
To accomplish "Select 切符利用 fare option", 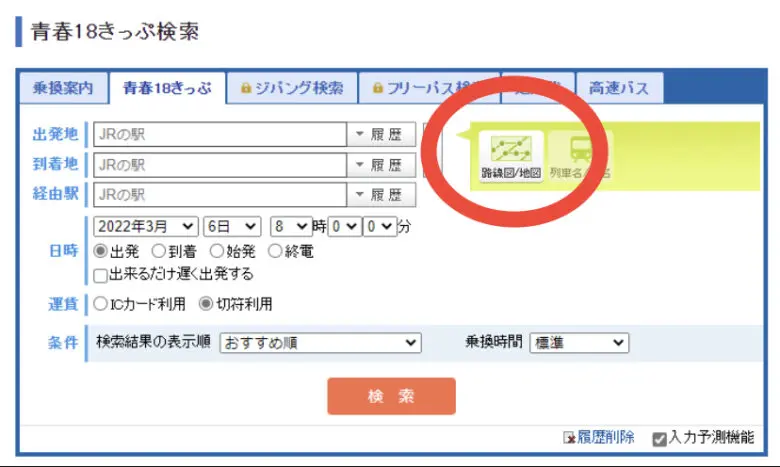I will pos(205,303).
